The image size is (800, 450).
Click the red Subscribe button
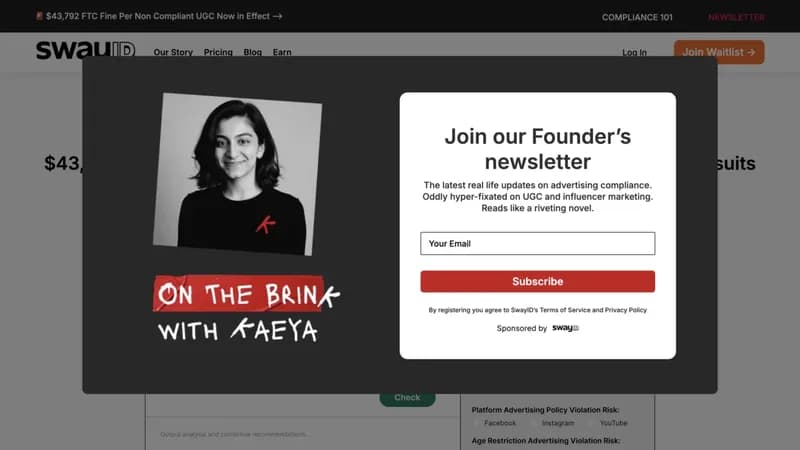click(538, 282)
